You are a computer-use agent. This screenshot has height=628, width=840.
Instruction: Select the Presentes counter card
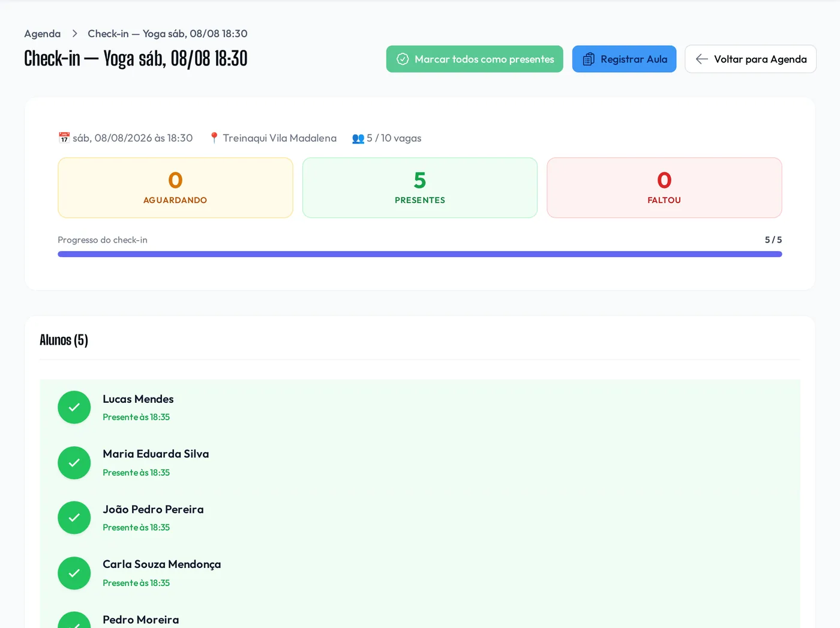[420, 188]
